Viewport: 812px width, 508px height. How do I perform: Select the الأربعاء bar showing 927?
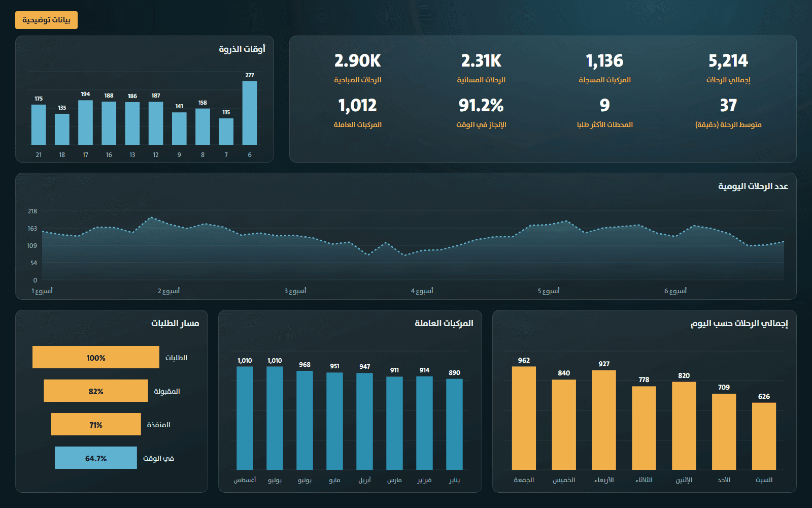click(604, 420)
